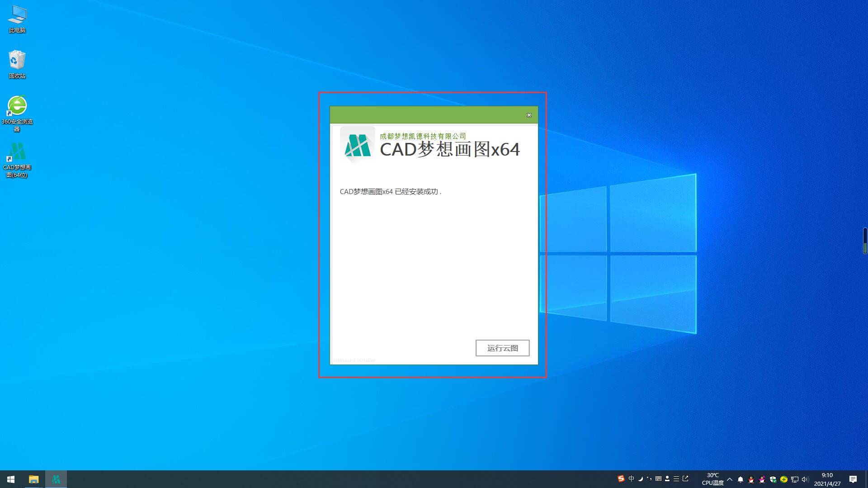The image size is (868, 488).
Task: Click the Sogou toolbar pop-out arrow icon
Action: 685,479
